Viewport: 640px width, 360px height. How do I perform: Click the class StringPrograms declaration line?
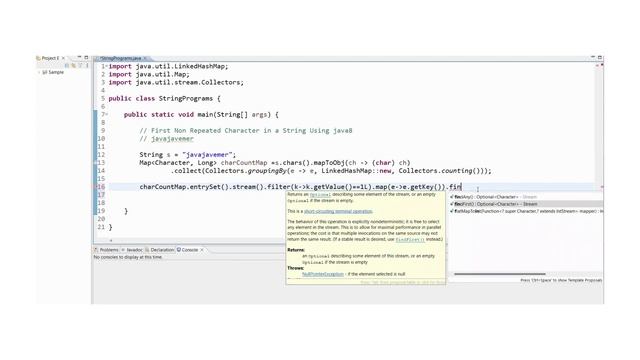[164, 98]
